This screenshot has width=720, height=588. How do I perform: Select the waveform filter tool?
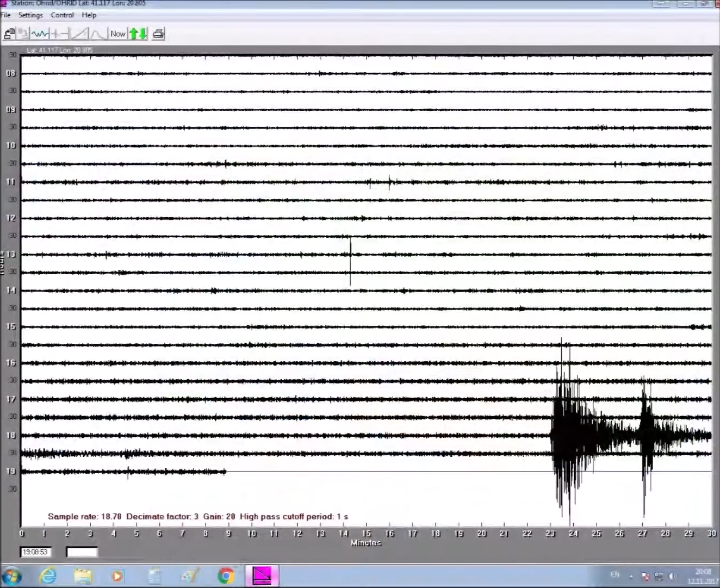click(39, 33)
